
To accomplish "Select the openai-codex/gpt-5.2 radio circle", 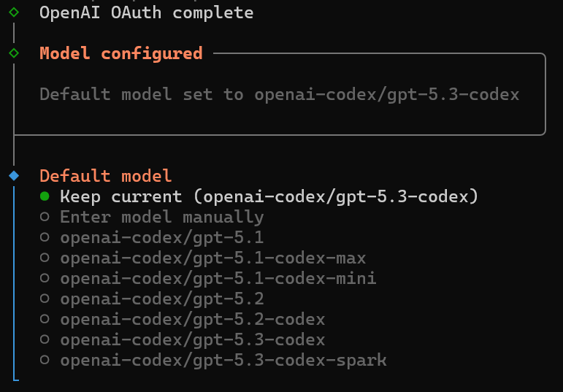I will (x=45, y=299).
